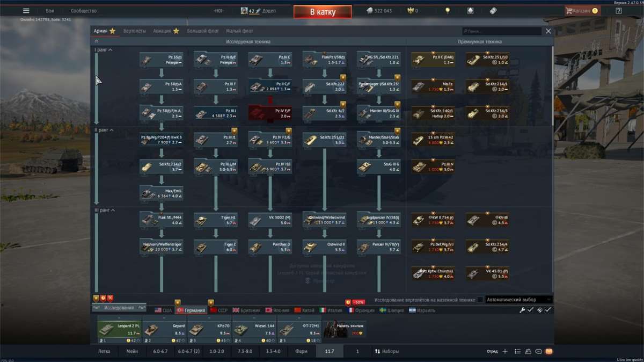Image resolution: width=644 pixels, height=362 pixels.
Task: Open the Сообщество menu
Action: coord(84,11)
